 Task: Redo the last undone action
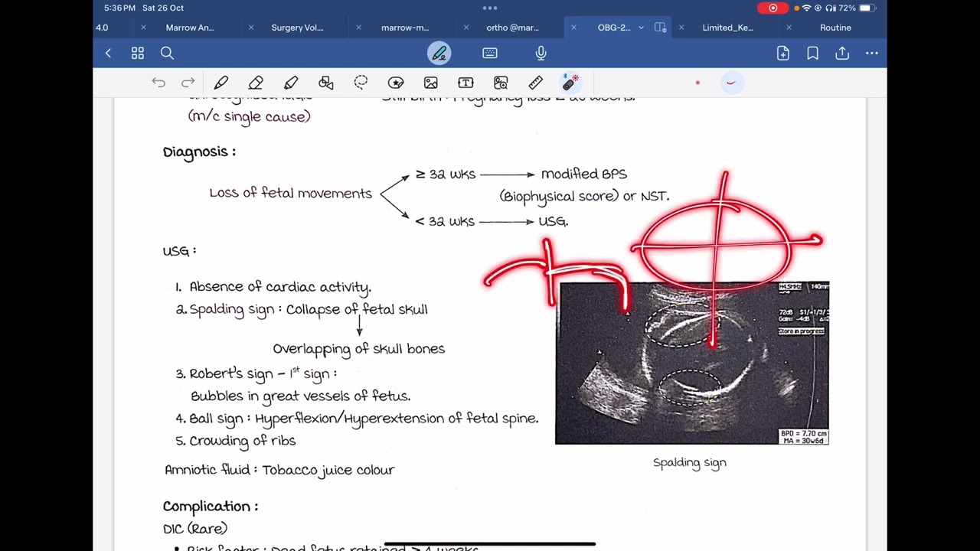coord(188,83)
